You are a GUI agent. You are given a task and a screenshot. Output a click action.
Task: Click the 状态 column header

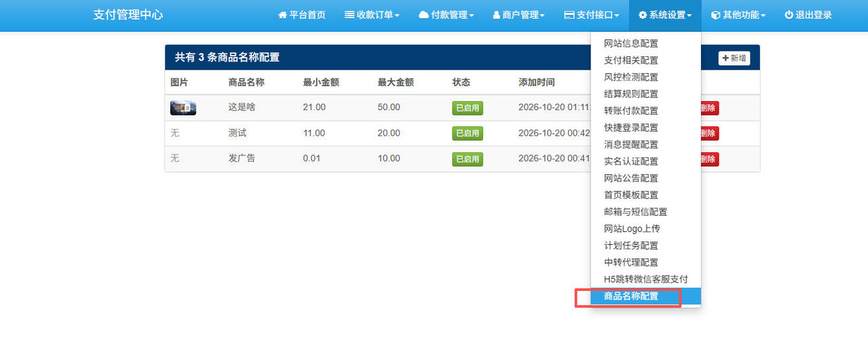click(461, 82)
